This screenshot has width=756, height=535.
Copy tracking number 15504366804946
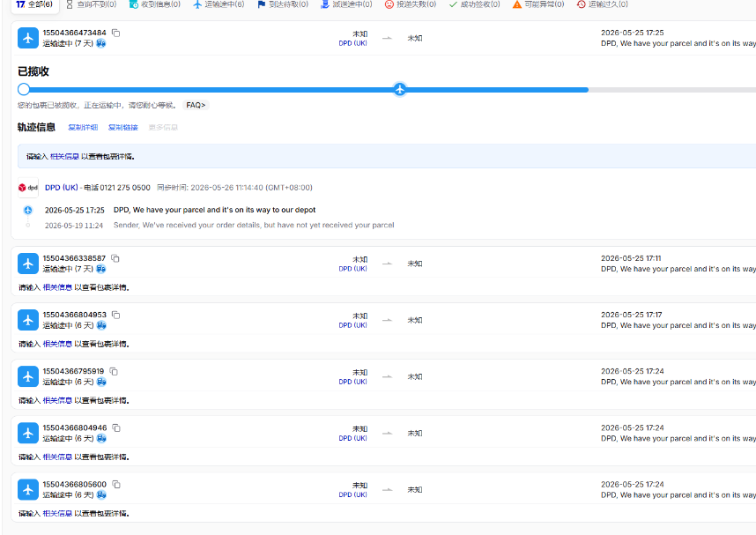coord(116,427)
